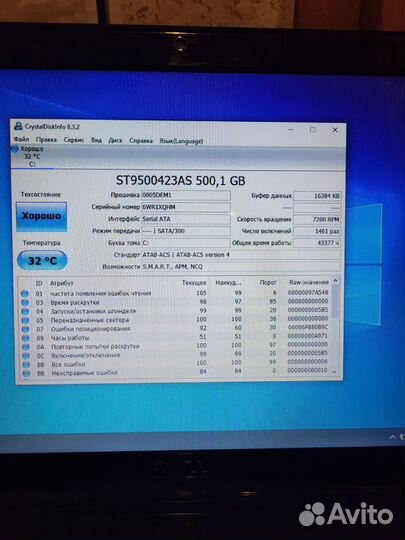Open the Вид menu
Viewport: 405px width, 540px height.
tap(96, 140)
